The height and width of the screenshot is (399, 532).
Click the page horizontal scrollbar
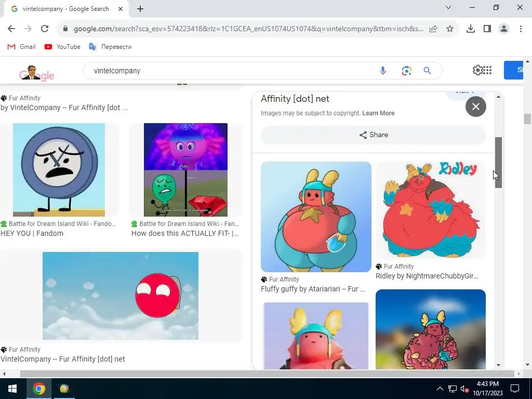(x=267, y=374)
